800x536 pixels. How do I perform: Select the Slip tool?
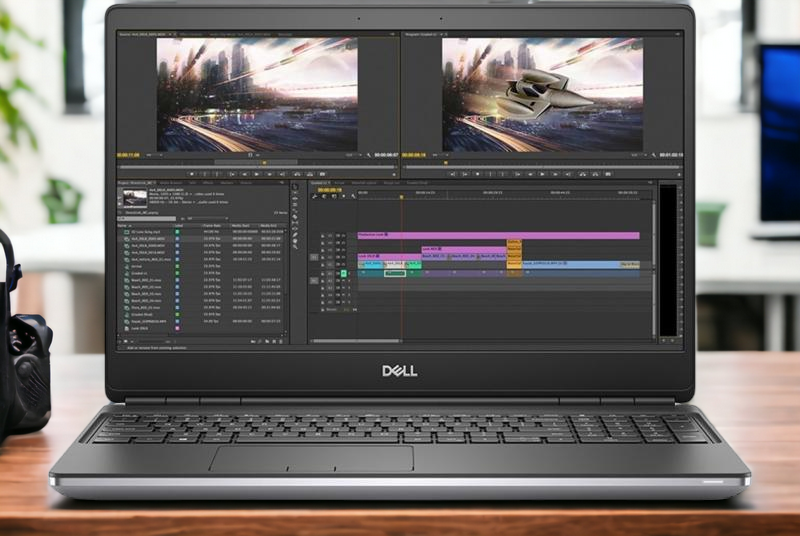[295, 223]
